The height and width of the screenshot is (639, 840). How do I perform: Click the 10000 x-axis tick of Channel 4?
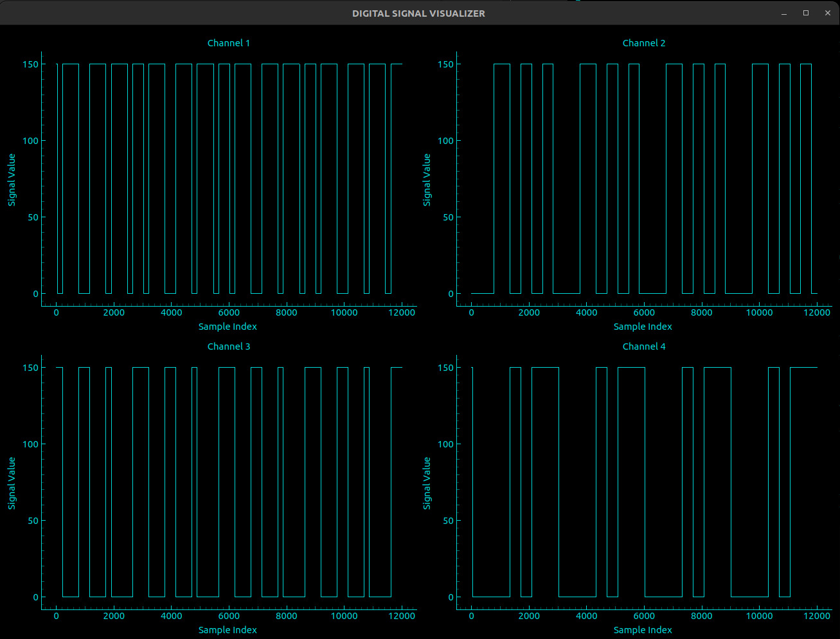tap(759, 616)
